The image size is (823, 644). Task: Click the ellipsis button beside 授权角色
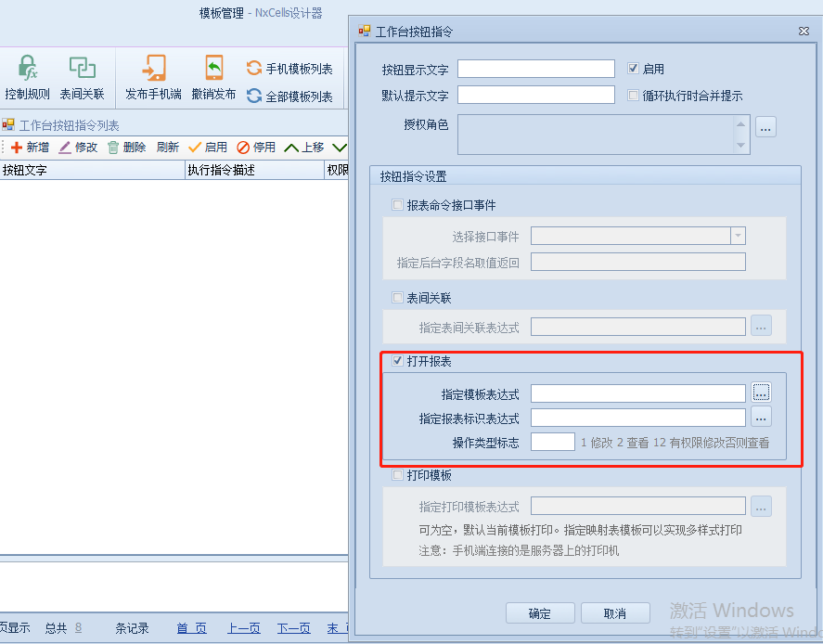[765, 127]
